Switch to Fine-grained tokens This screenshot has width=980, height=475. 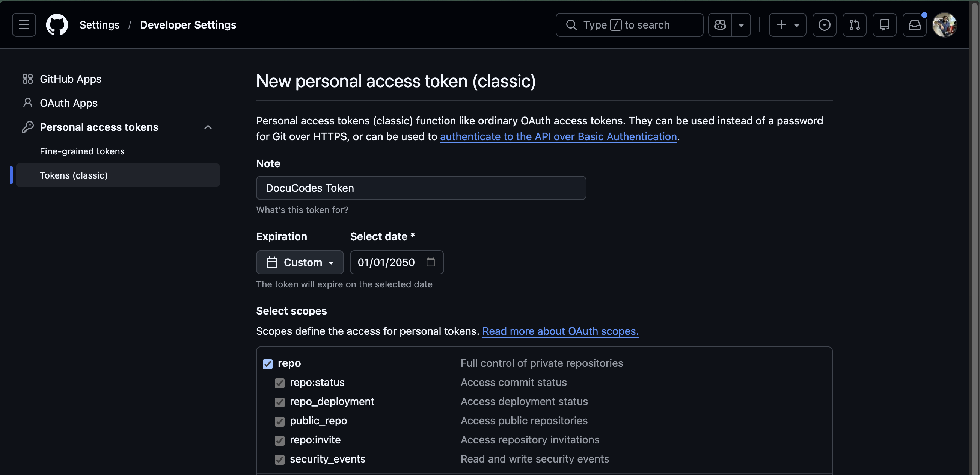tap(82, 151)
